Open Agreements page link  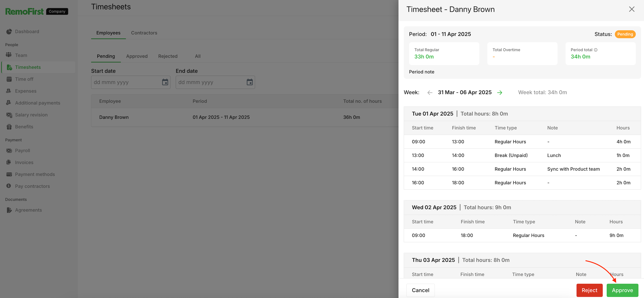click(x=28, y=210)
